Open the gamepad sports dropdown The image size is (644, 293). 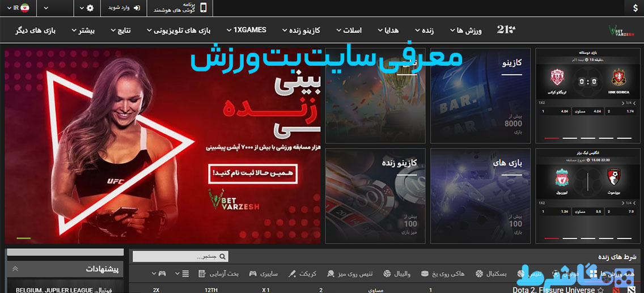pyautogui.click(x=158, y=274)
